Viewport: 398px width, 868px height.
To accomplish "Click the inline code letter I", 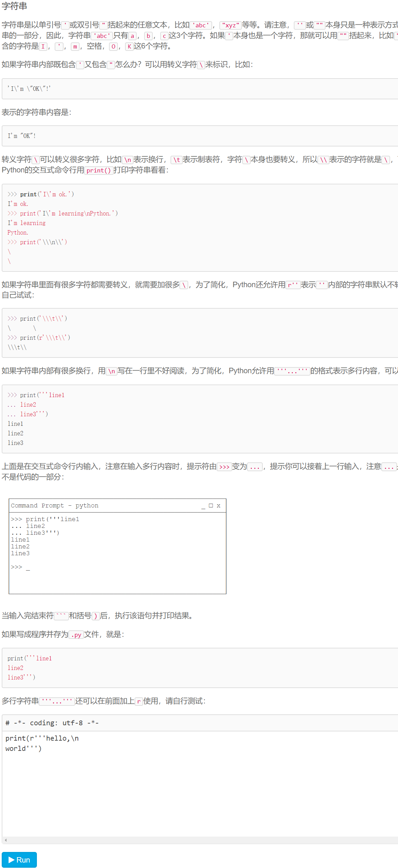I will [x=43, y=46].
